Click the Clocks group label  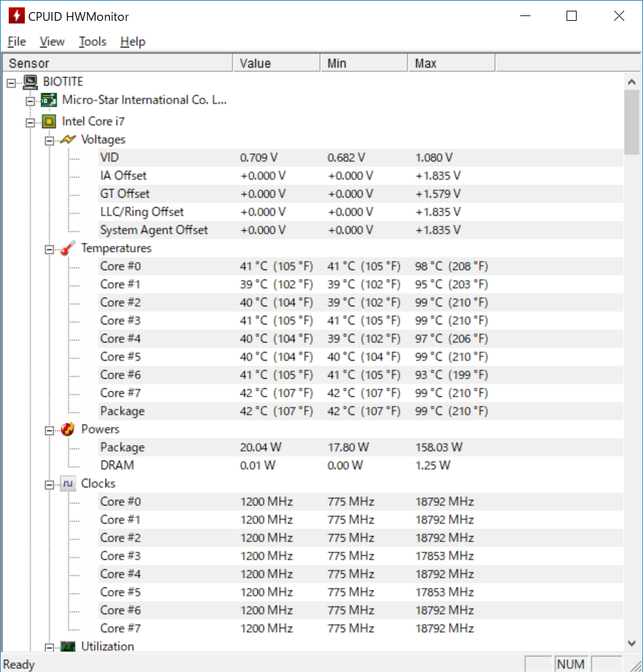(x=98, y=484)
